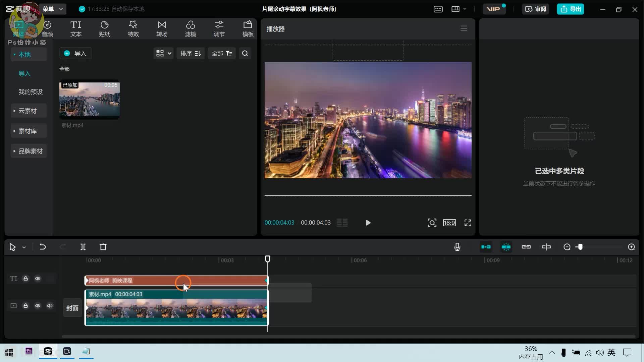Collapse the 本地 local section
644x362 pixels.
pos(29,55)
